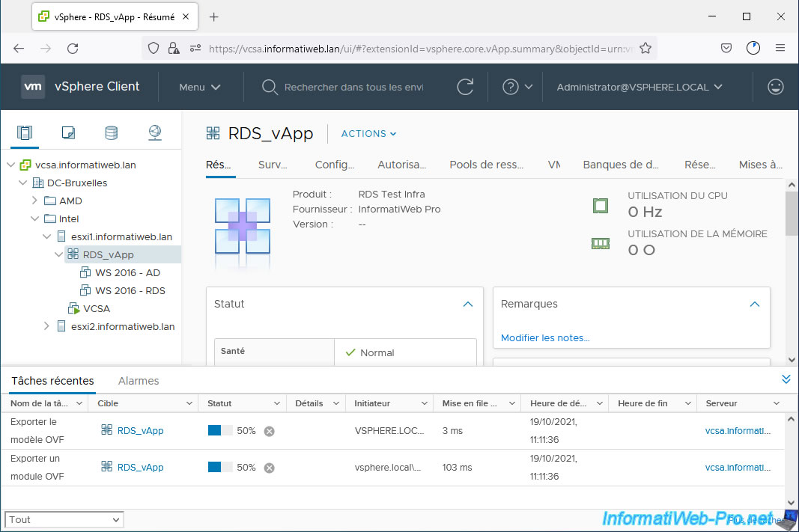
Task: Go back in browser history
Action: coord(19,49)
